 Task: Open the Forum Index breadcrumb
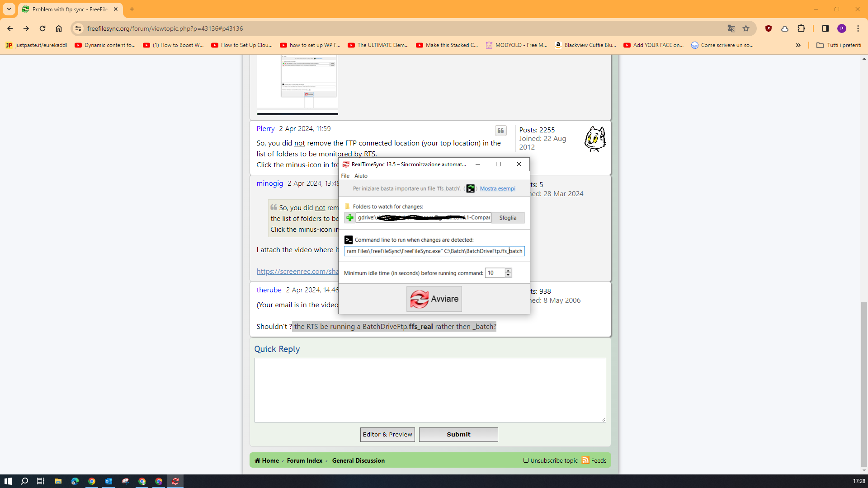[x=305, y=460]
